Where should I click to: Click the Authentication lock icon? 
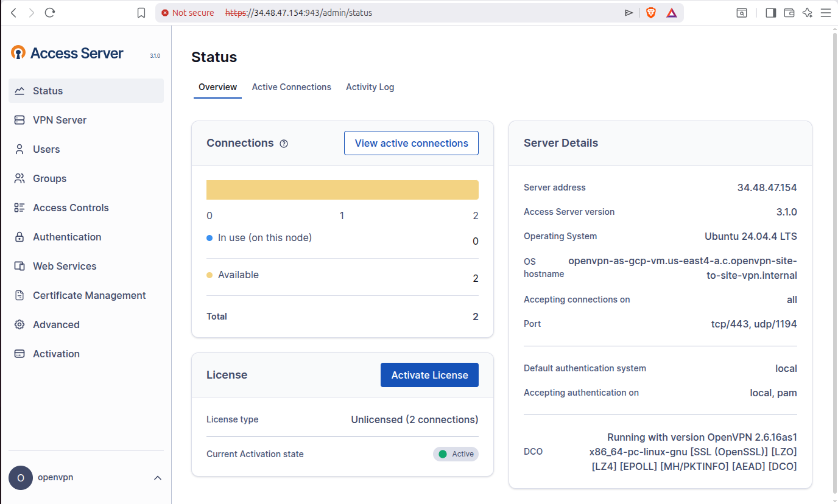[x=19, y=237]
